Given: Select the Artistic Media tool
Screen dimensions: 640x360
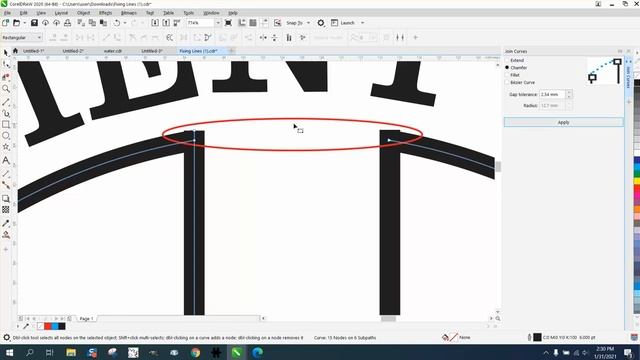Looking at the screenshot, I should click(x=6, y=113).
